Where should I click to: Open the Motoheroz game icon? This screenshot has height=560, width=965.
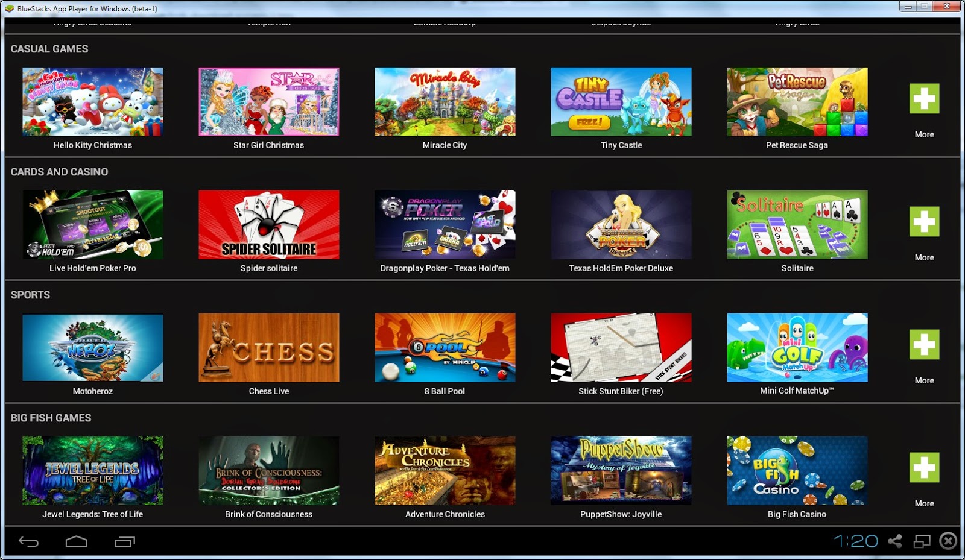93,348
